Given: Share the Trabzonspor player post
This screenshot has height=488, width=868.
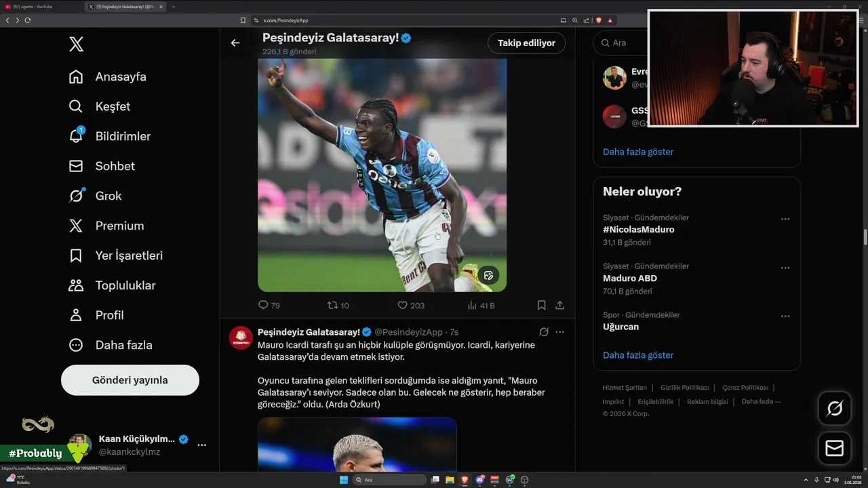Looking at the screenshot, I should [x=560, y=306].
